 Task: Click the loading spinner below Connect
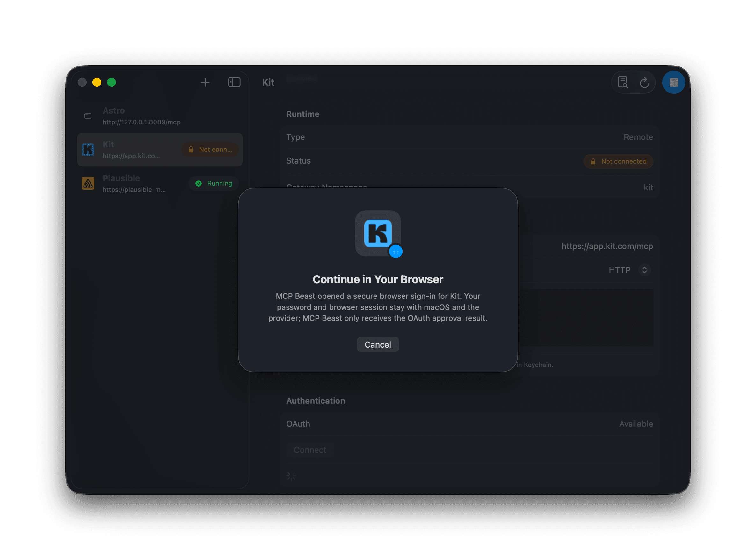291,476
